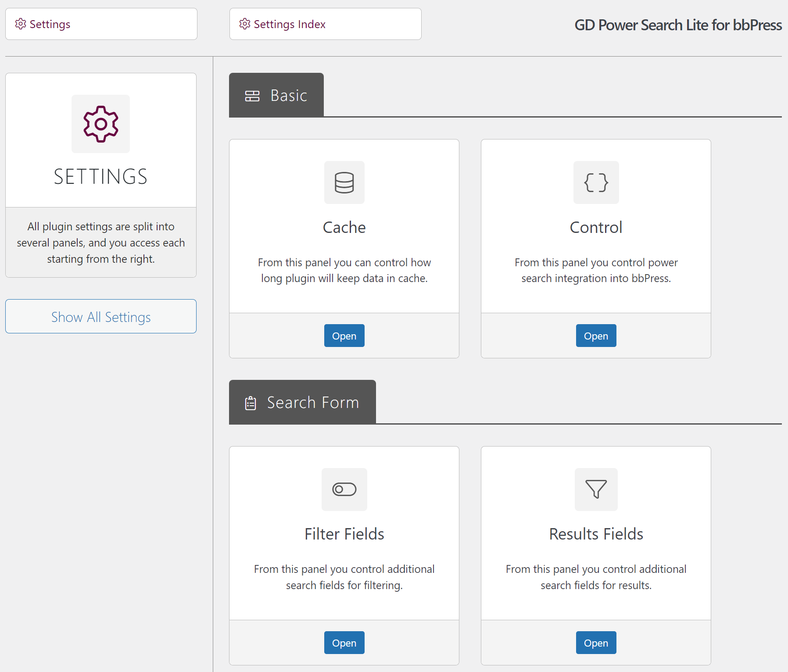Screen dimensions: 788x672
Task: Click the Cache database icon
Action: (344, 182)
